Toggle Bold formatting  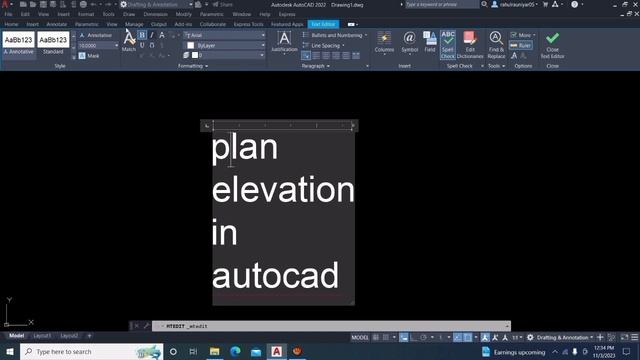pyautogui.click(x=142, y=35)
